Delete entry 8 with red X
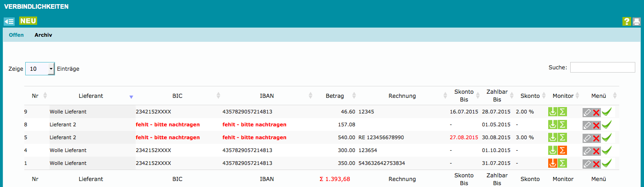The width and height of the screenshot is (644, 187). [x=596, y=125]
